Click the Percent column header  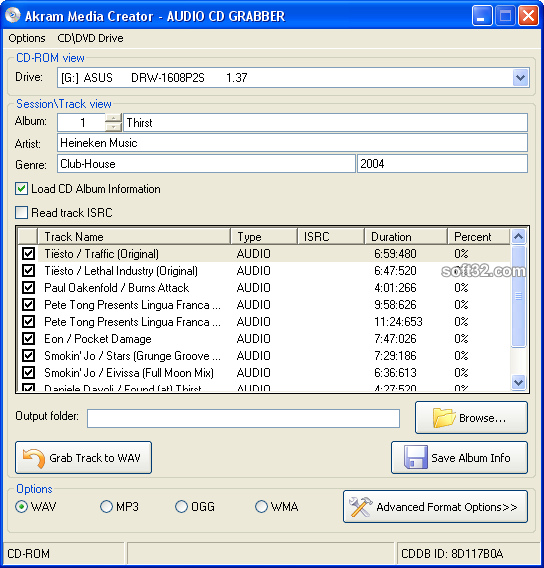[479, 237]
